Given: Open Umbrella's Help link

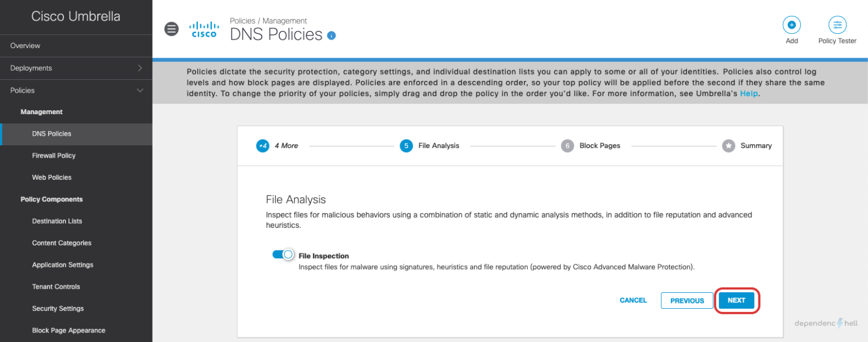Looking at the screenshot, I should (x=749, y=93).
